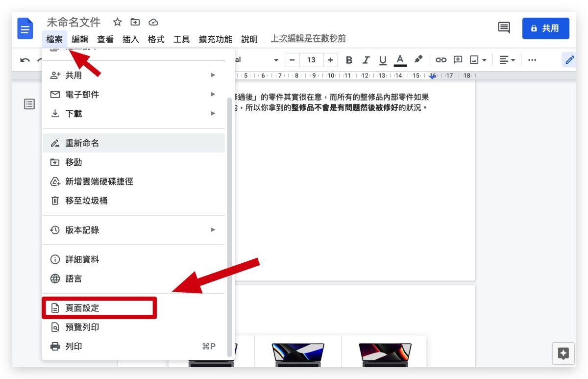This screenshot has width=588, height=379.
Task: Choose 新增雲端硬碟捷徑 menu entry
Action: (x=134, y=181)
